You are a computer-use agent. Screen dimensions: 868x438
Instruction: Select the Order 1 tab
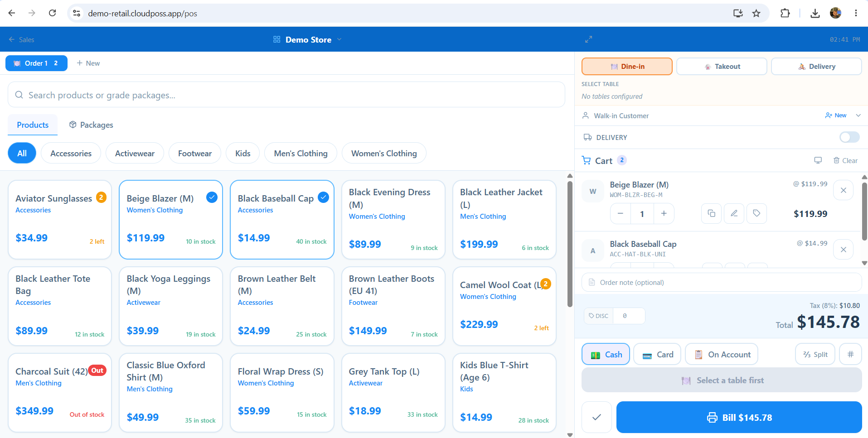point(36,63)
